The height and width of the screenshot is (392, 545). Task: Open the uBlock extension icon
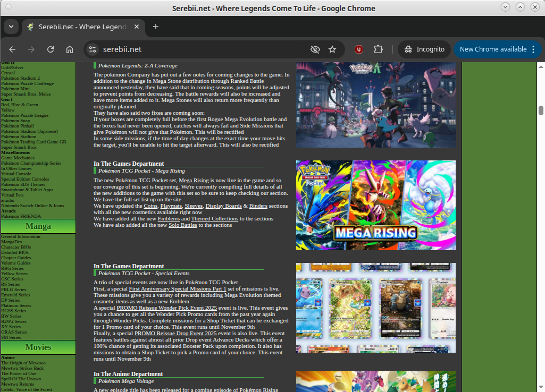pyautogui.click(x=359, y=49)
